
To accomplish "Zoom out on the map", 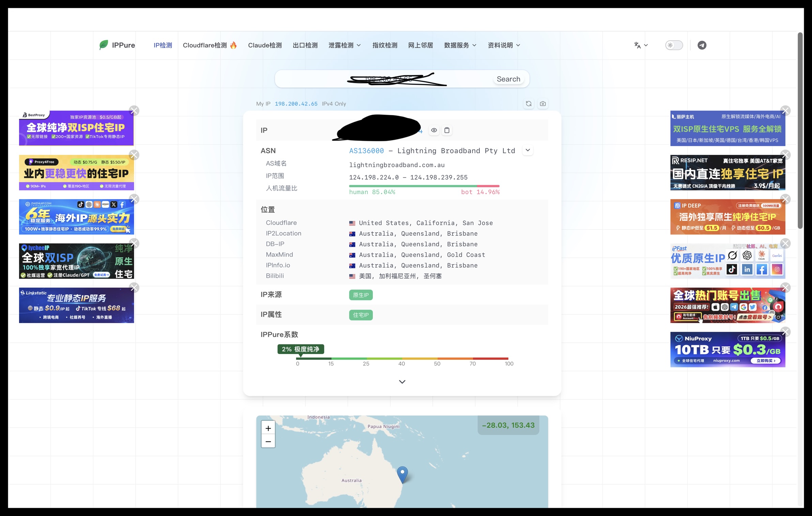I will [268, 441].
